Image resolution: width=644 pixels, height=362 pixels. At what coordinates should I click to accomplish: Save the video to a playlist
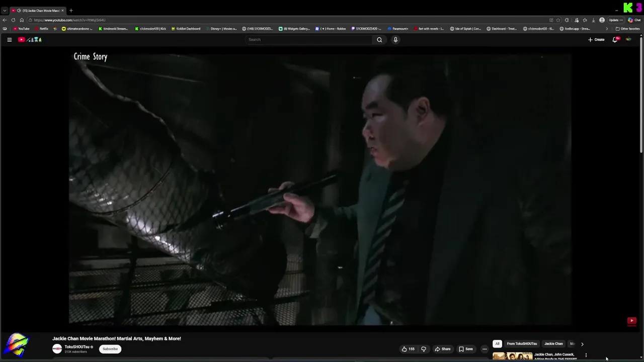[x=465, y=349]
